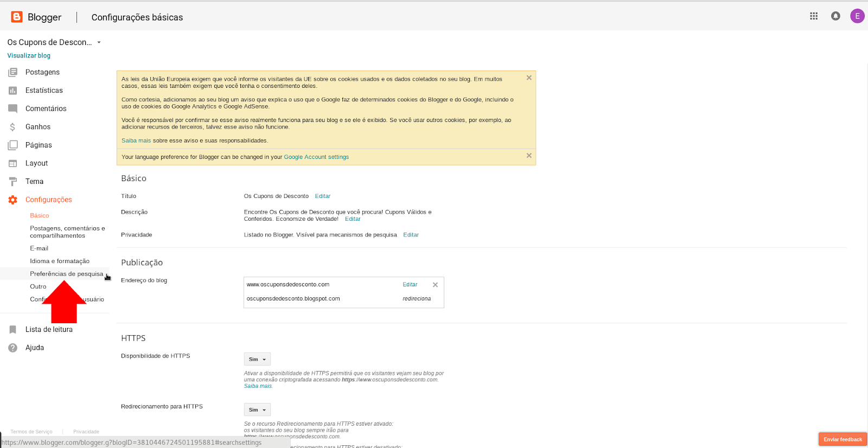Click the Ganhos dollar icon
This screenshot has height=448, width=868.
click(x=12, y=127)
